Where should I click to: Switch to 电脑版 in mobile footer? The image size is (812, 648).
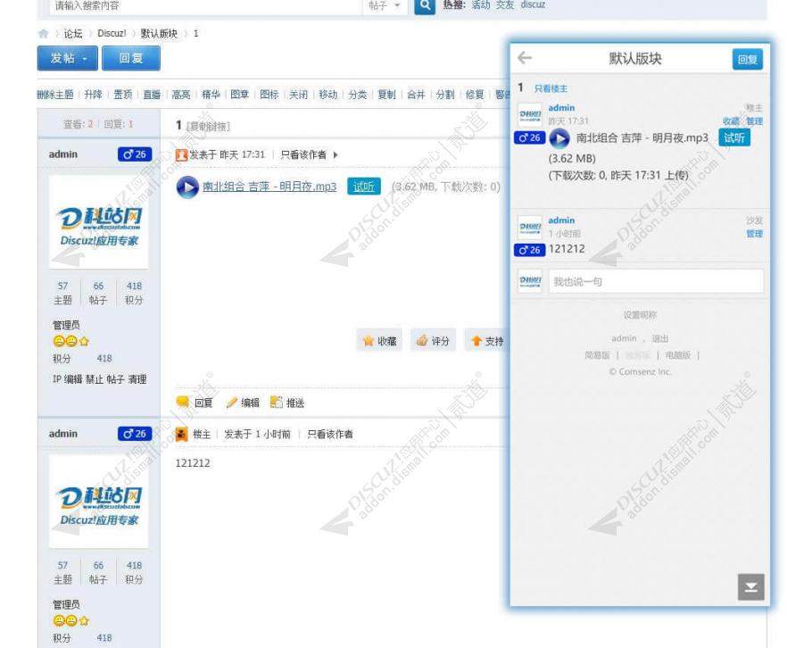[678, 355]
